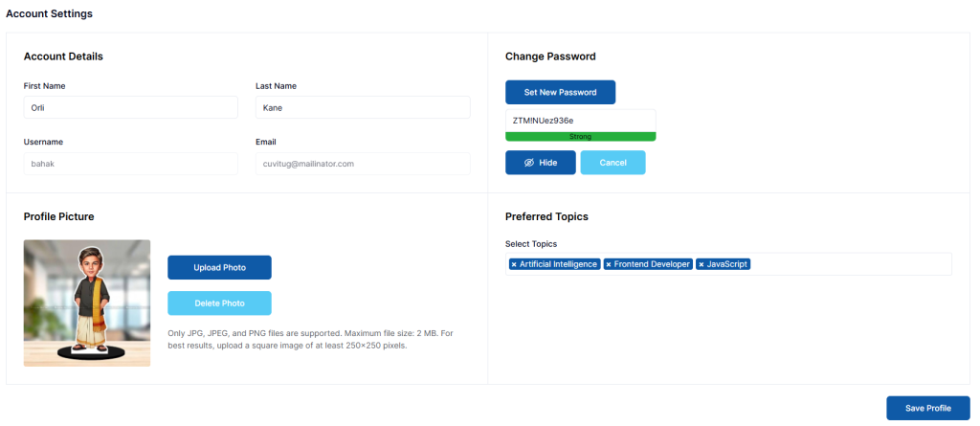Remove the Artificial Intelligence topic tag

tap(514, 264)
